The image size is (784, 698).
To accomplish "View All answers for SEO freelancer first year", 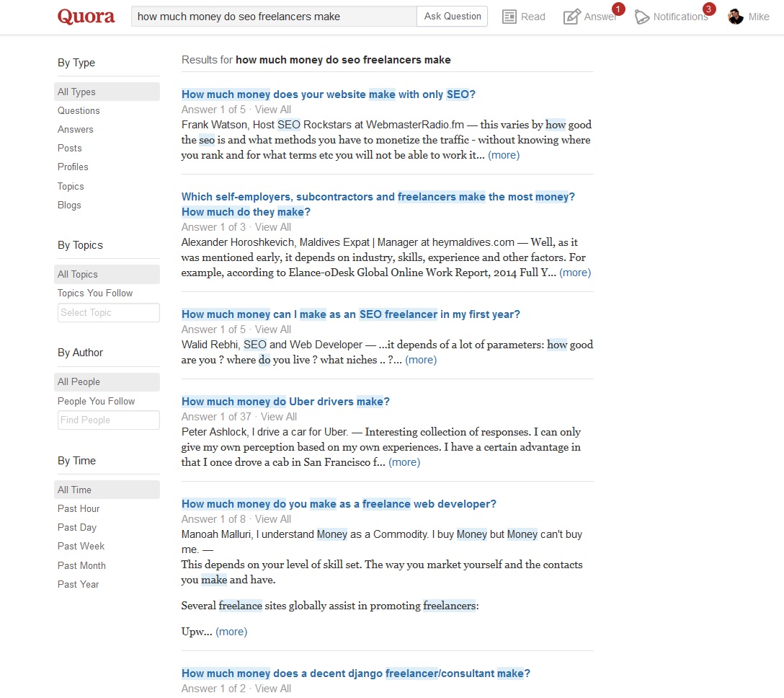I will pos(273,330).
